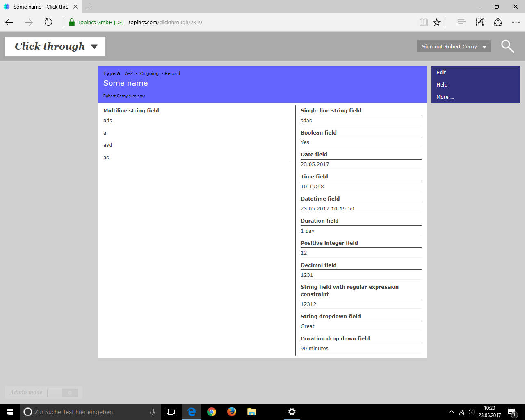
Task: Add page to favorites star
Action: tap(437, 22)
